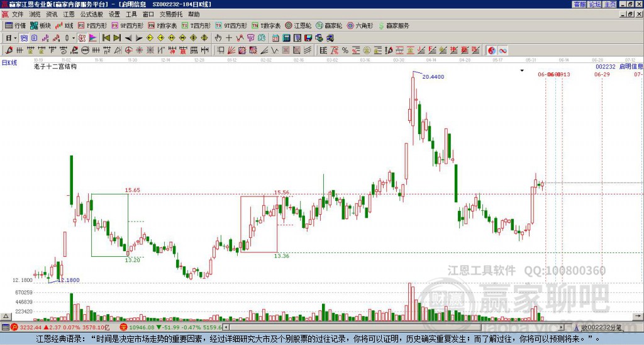Click the 主页 link in title bar

(x=610, y=4)
